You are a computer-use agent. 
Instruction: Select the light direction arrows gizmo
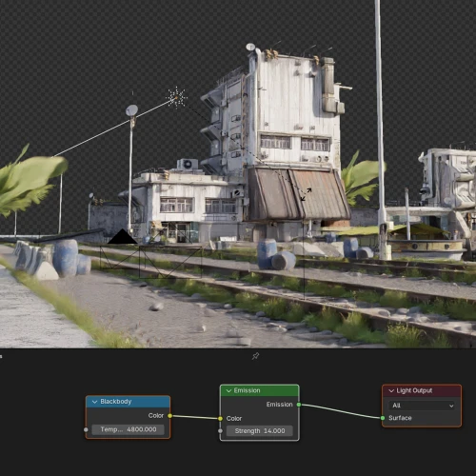[307, 194]
